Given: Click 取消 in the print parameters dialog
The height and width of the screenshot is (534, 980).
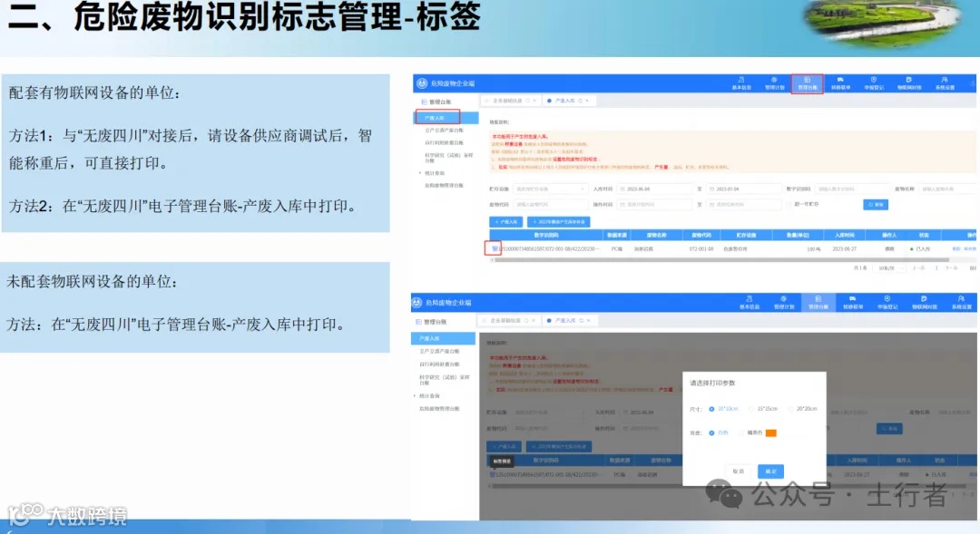Looking at the screenshot, I should pyautogui.click(x=738, y=471).
